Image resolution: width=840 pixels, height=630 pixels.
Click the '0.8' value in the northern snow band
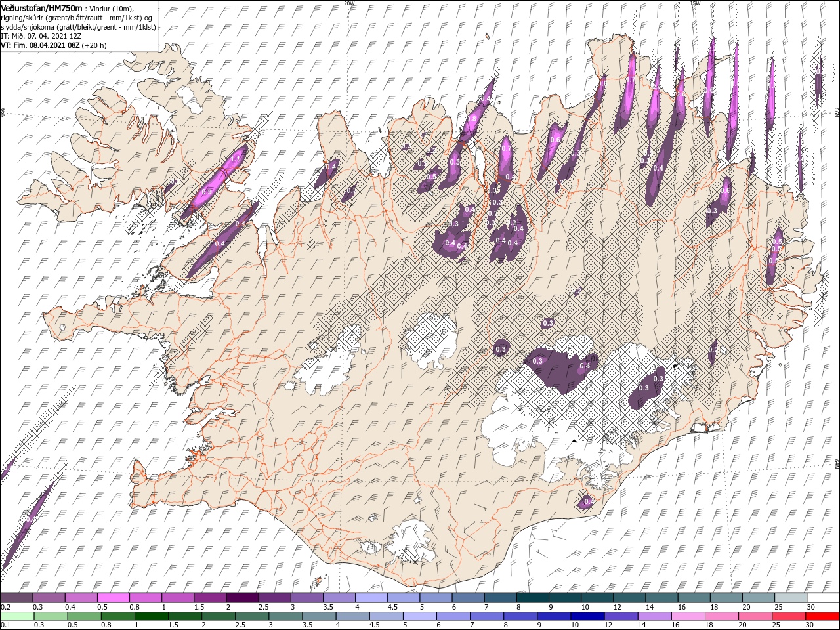tap(471, 119)
